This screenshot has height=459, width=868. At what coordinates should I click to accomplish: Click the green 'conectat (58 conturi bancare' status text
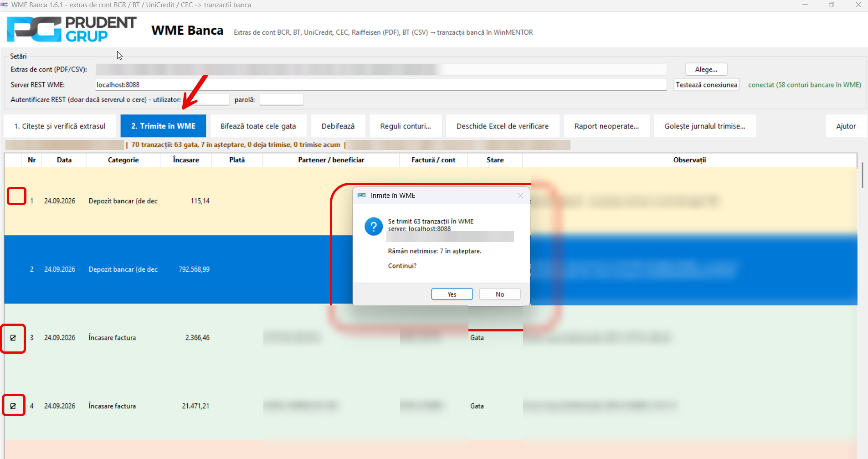(805, 85)
